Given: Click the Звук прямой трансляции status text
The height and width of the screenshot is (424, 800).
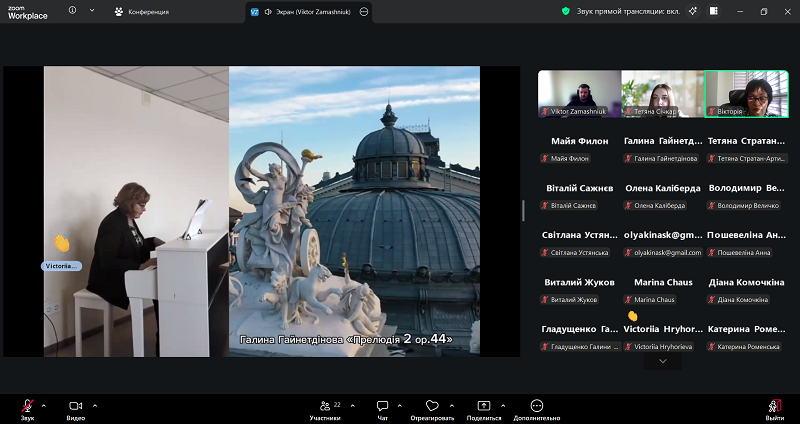Looking at the screenshot, I should [625, 11].
